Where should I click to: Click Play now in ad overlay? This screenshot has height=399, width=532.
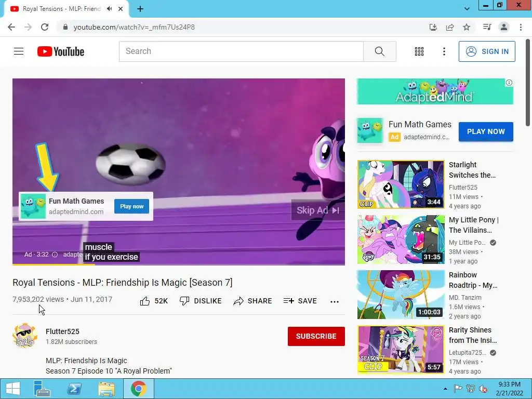click(x=131, y=206)
